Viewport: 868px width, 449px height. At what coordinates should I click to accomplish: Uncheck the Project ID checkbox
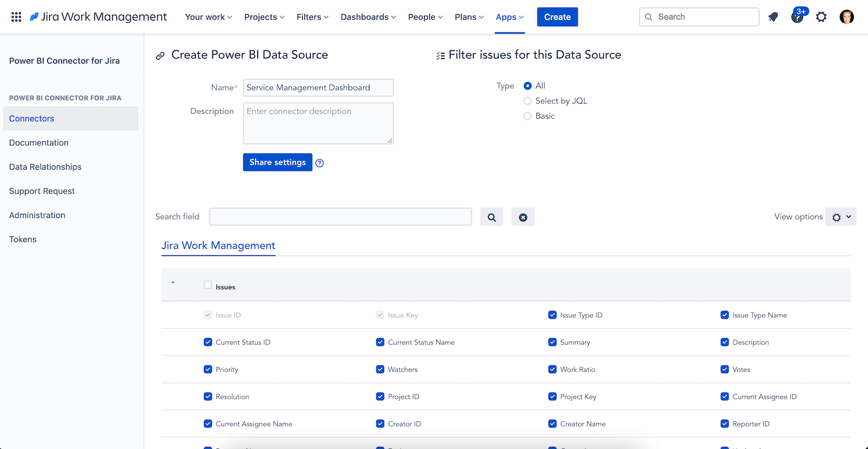[380, 396]
